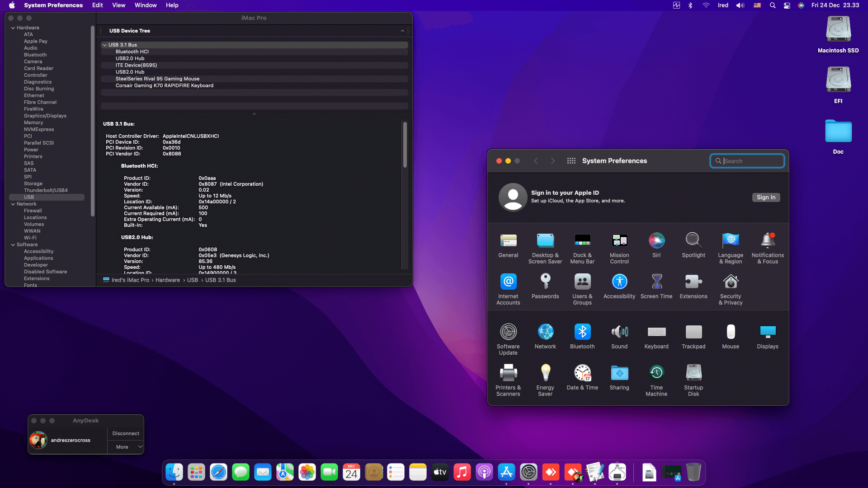868x488 pixels.
Task: Open Language & Region preferences
Action: coord(731,249)
